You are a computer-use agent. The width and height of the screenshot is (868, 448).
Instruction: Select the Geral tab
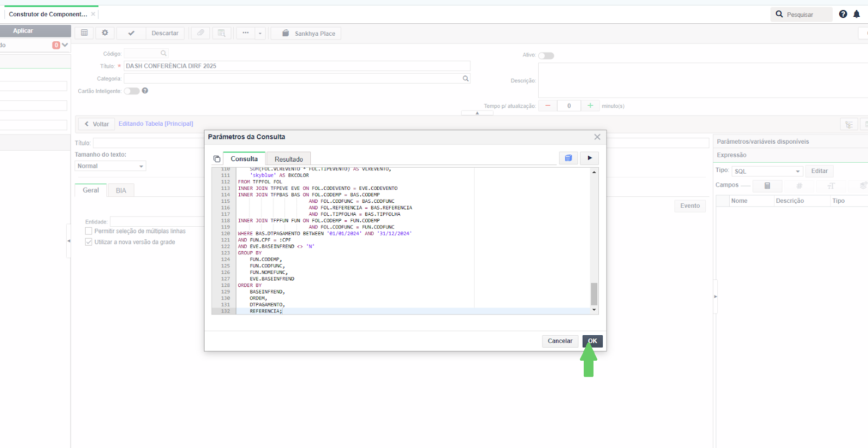pyautogui.click(x=91, y=190)
